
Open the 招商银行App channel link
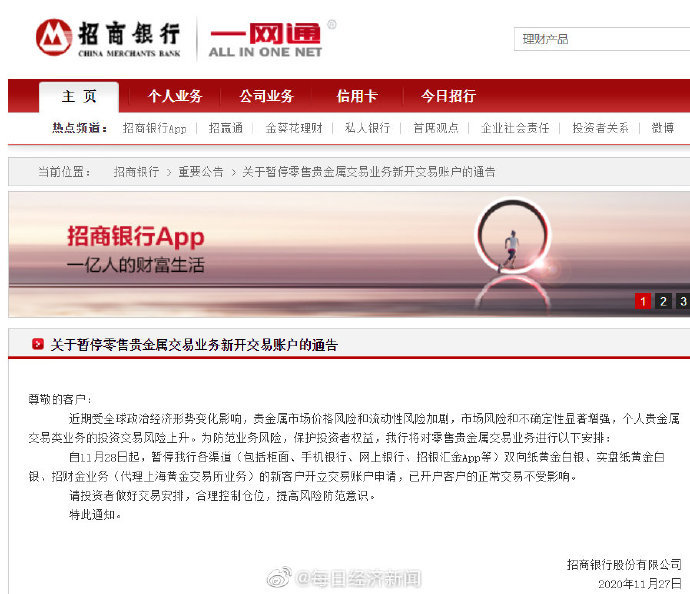coord(154,128)
